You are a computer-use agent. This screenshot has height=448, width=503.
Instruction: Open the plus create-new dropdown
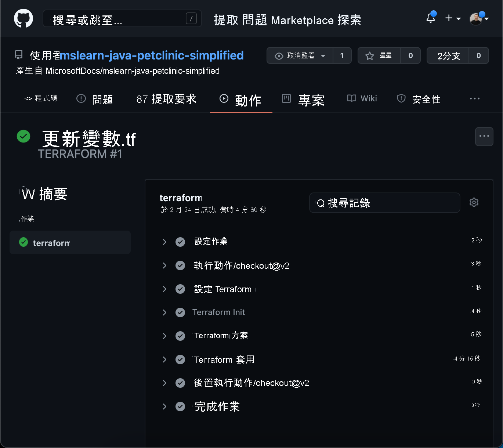[453, 18]
